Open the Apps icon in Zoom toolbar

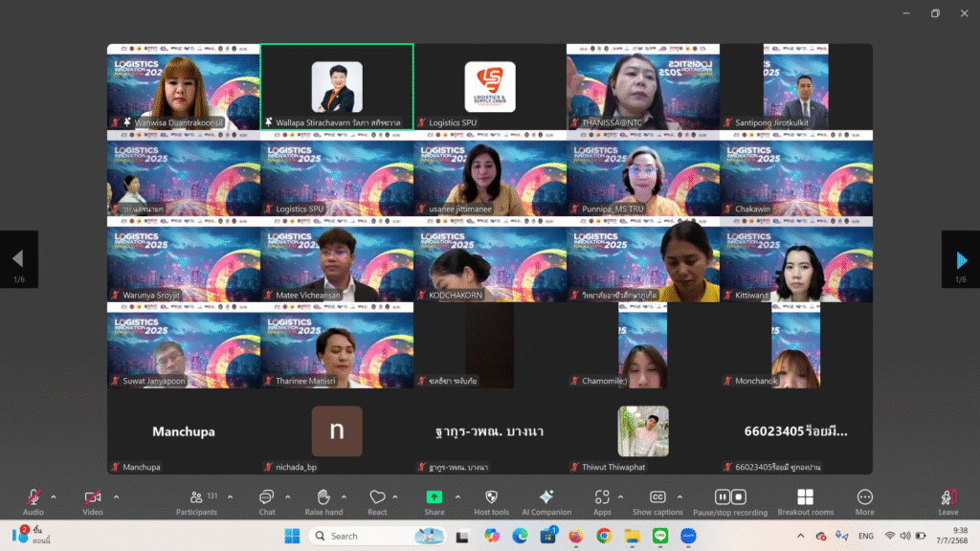[602, 501]
